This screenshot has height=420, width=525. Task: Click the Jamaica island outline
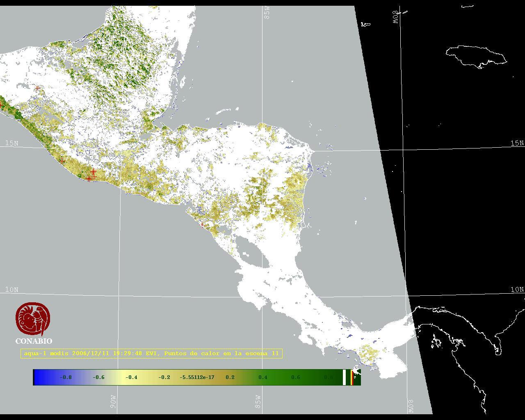[476, 55]
